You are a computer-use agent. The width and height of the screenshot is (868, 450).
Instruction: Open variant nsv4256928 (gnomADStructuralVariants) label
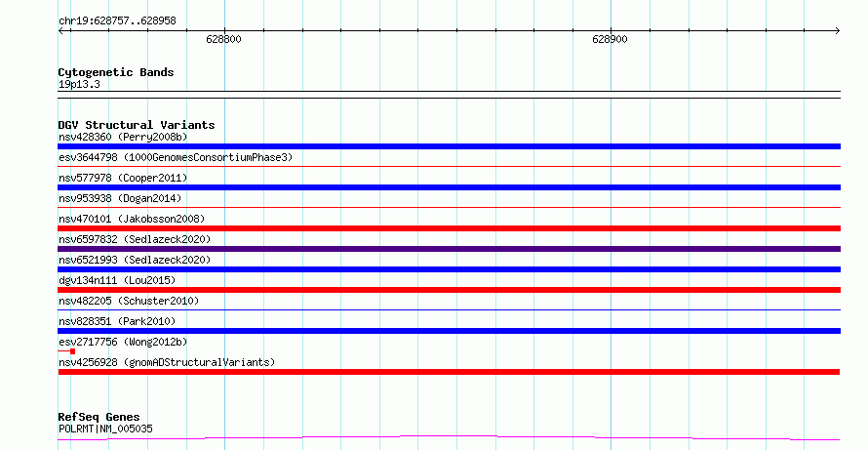[167, 362]
